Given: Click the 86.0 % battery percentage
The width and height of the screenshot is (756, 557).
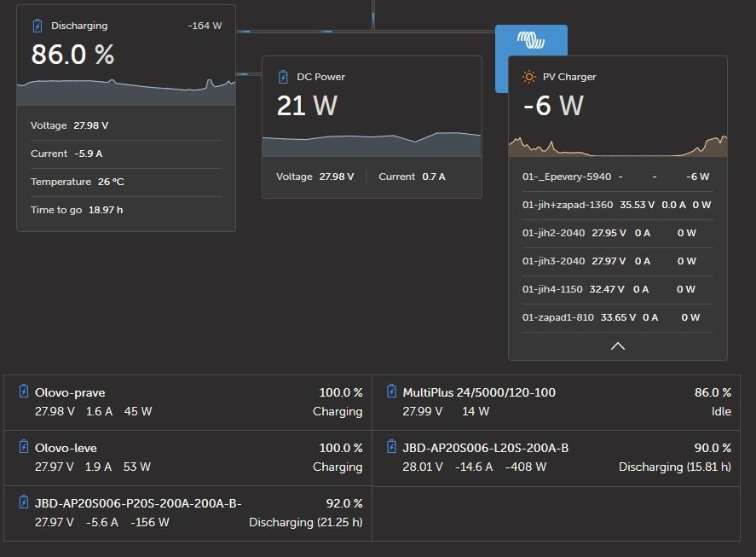Looking at the screenshot, I should [72, 54].
